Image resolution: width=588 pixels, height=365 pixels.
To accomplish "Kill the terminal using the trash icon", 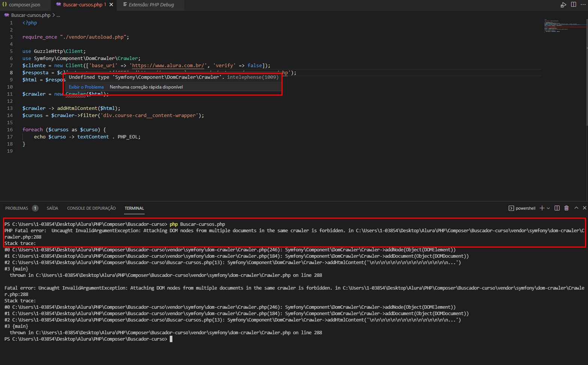I will click(567, 208).
